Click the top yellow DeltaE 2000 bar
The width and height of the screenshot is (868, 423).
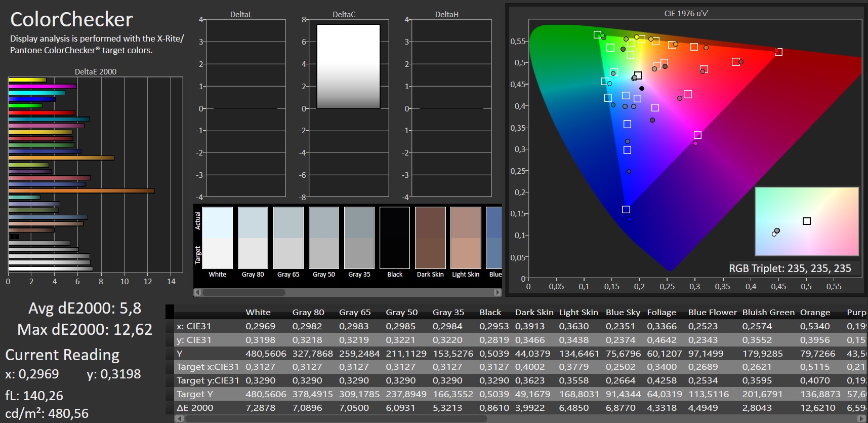click(27, 80)
